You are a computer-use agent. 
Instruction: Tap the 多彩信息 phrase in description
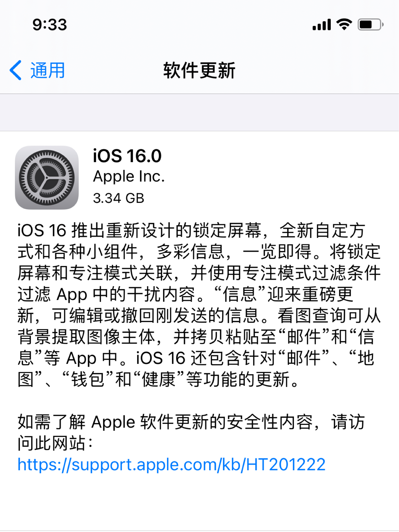pos(191,252)
